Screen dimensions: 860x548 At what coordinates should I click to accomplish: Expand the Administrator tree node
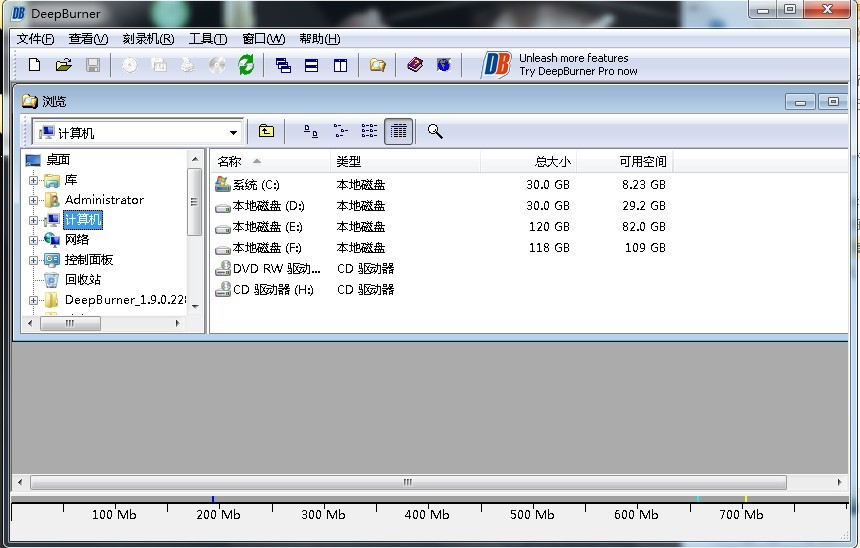pos(33,200)
